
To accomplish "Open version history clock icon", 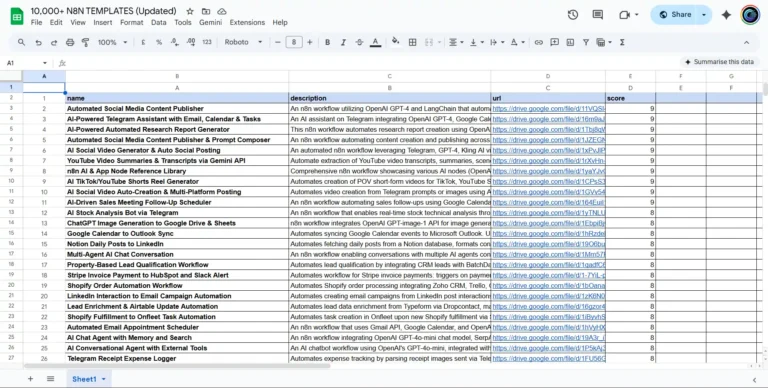I will click(573, 15).
